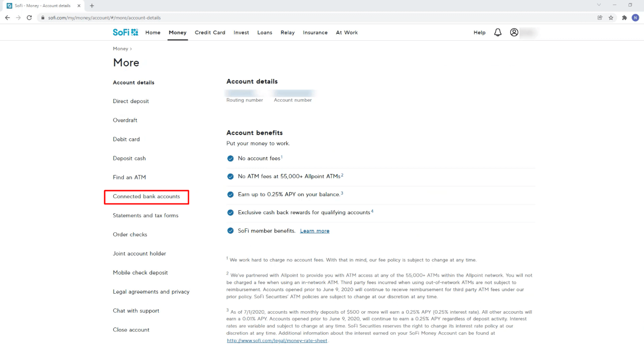The image size is (644, 349).
Task: Click the Account benefits heading
Action: pos(255,133)
